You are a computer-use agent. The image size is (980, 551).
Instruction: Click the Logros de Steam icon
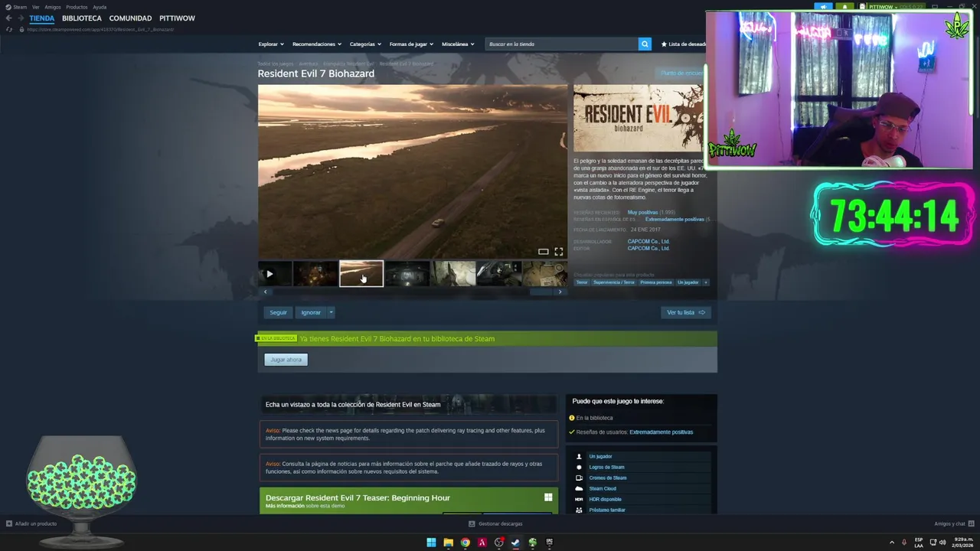tap(579, 467)
